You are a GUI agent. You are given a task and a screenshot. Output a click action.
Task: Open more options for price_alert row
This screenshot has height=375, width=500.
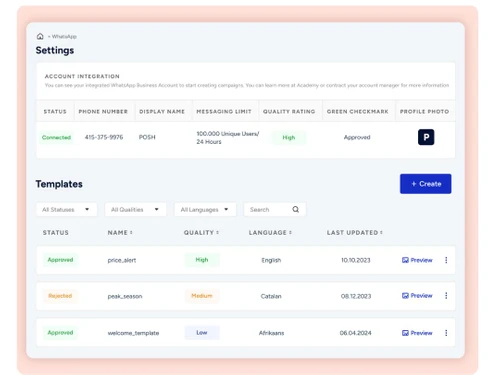446,260
